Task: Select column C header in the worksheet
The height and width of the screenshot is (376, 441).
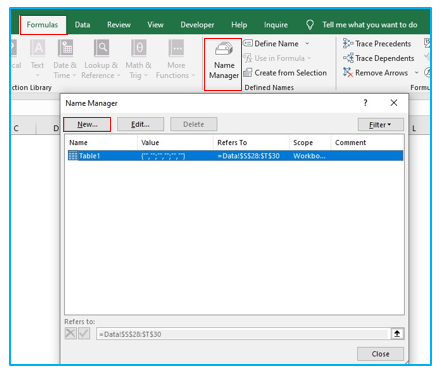Action: click(16, 128)
